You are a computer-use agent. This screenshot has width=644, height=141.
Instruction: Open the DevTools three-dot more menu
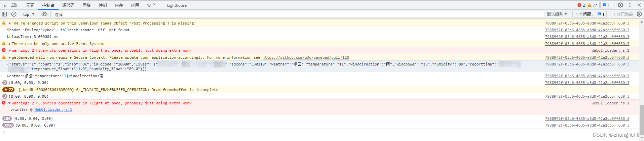pos(630,5)
